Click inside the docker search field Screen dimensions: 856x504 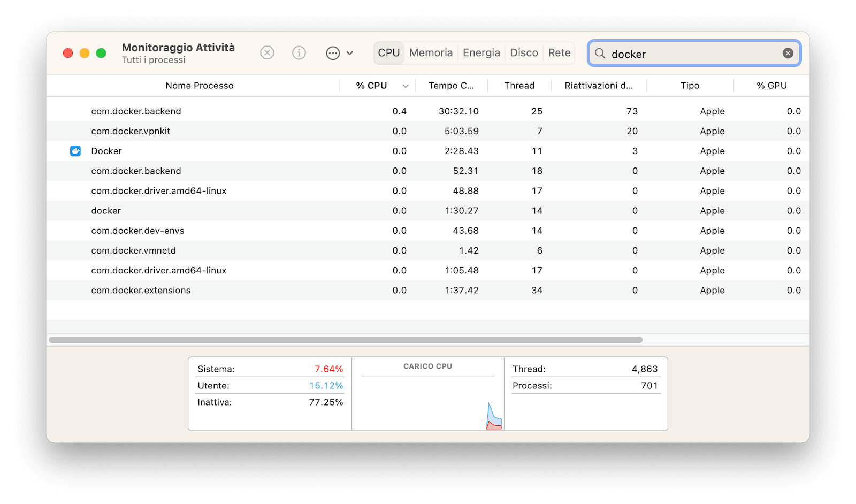pyautogui.click(x=695, y=54)
